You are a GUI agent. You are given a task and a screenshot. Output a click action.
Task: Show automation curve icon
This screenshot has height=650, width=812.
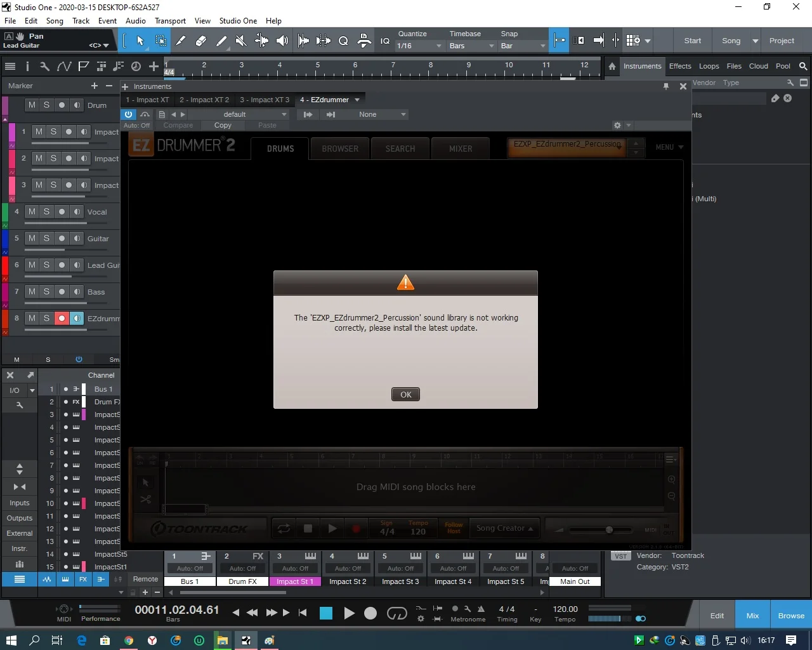[64, 66]
